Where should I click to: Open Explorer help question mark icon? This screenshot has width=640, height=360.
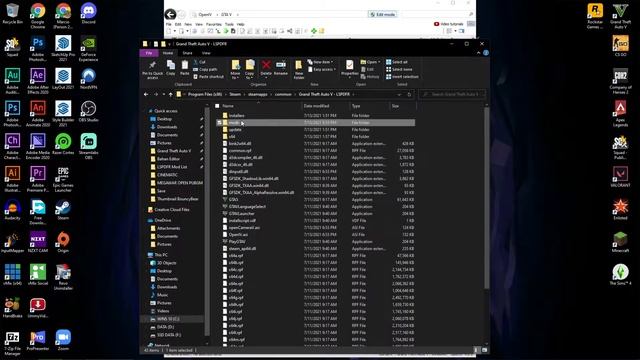pyautogui.click(x=486, y=53)
